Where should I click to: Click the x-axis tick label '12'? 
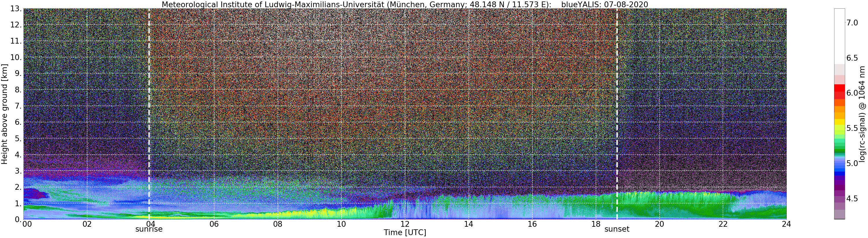point(405,224)
